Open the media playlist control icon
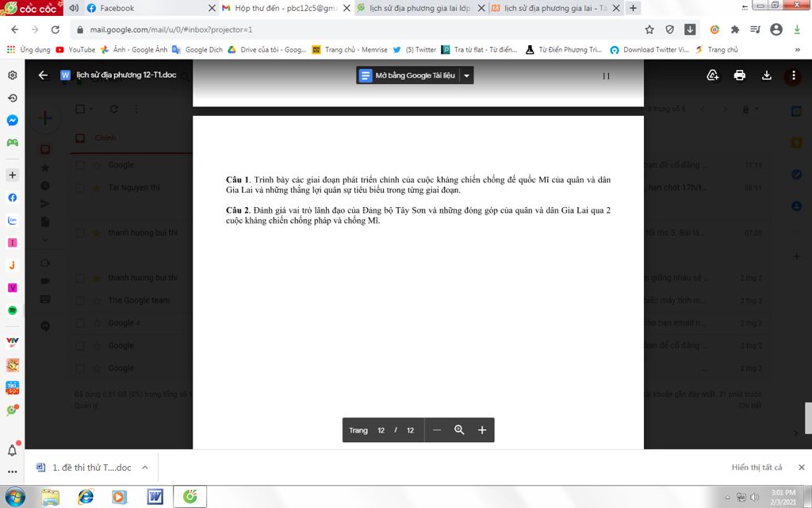This screenshot has height=508, width=812. tap(755, 29)
